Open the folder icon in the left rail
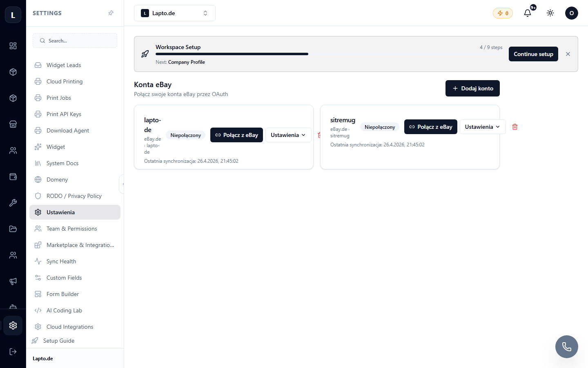The width and height of the screenshot is (588, 368). click(x=13, y=229)
